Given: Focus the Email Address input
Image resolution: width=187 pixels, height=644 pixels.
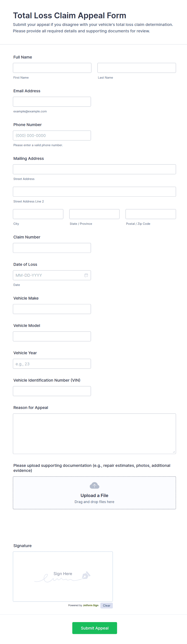Looking at the screenshot, I should (x=52, y=102).
